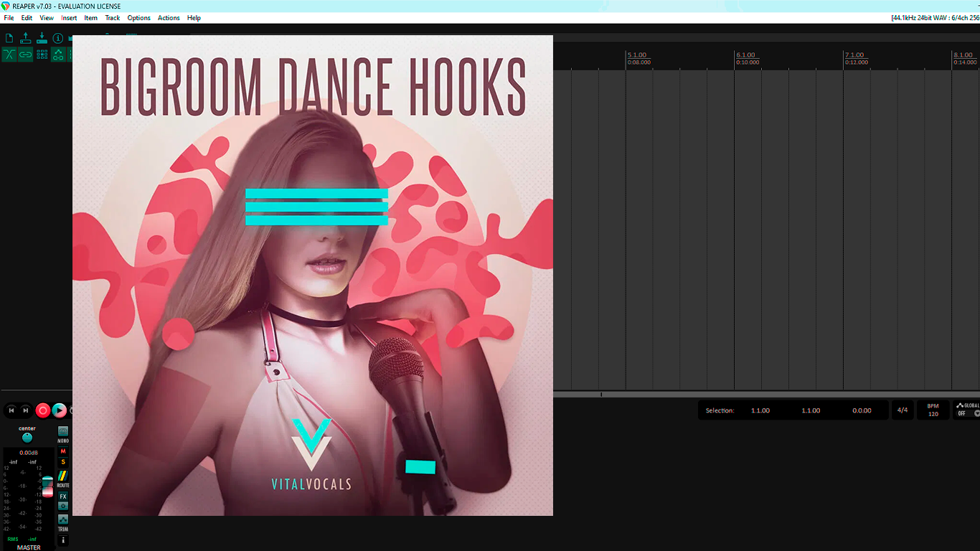Open the Track menu
The width and height of the screenshot is (980, 551).
click(x=113, y=18)
